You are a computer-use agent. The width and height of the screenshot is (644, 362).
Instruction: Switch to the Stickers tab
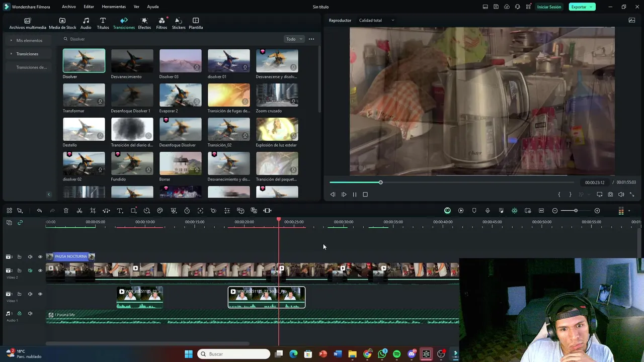click(179, 24)
